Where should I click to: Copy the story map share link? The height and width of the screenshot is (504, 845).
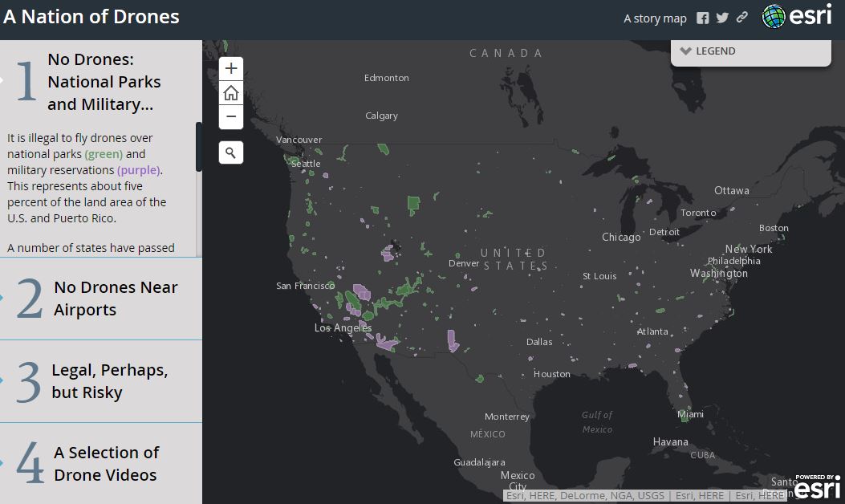click(742, 18)
